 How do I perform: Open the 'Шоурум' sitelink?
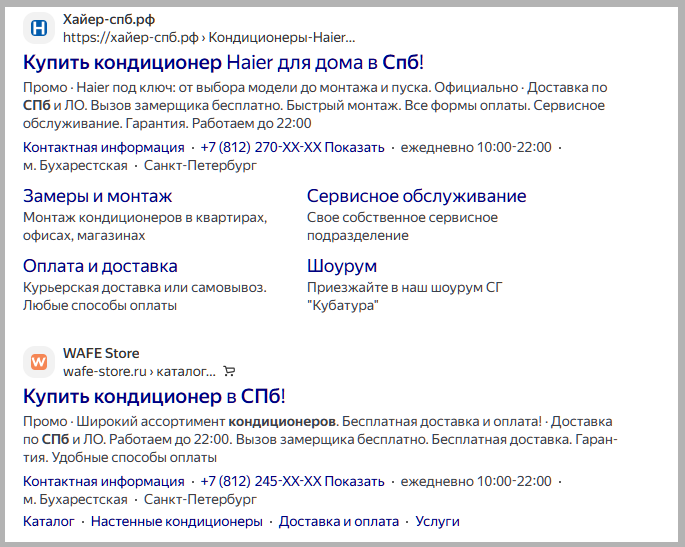(x=342, y=266)
